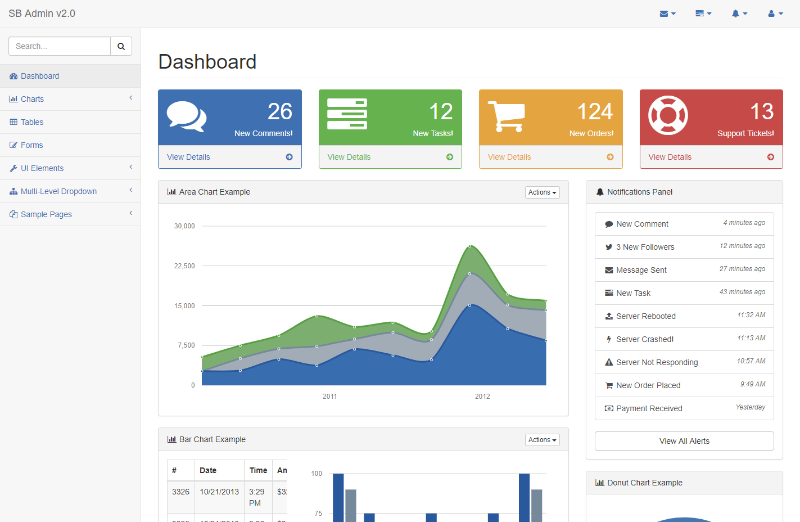Focus the sidebar Search input field

coord(59,46)
